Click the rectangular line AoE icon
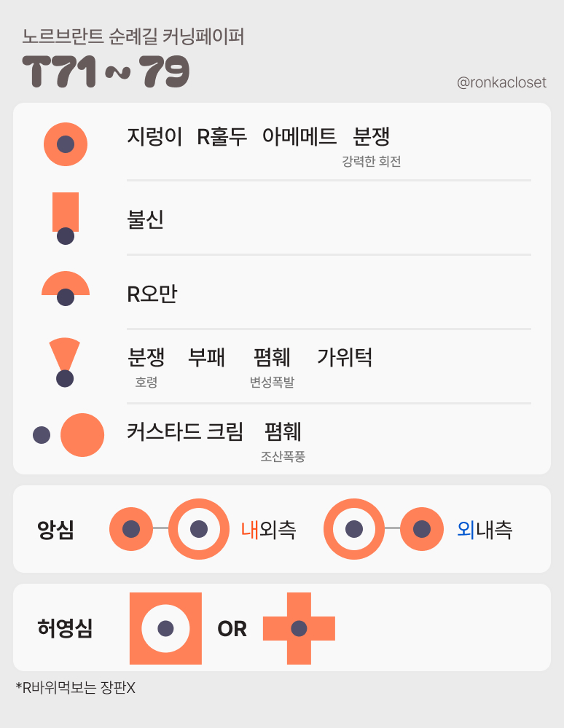564x728 pixels. [x=66, y=211]
